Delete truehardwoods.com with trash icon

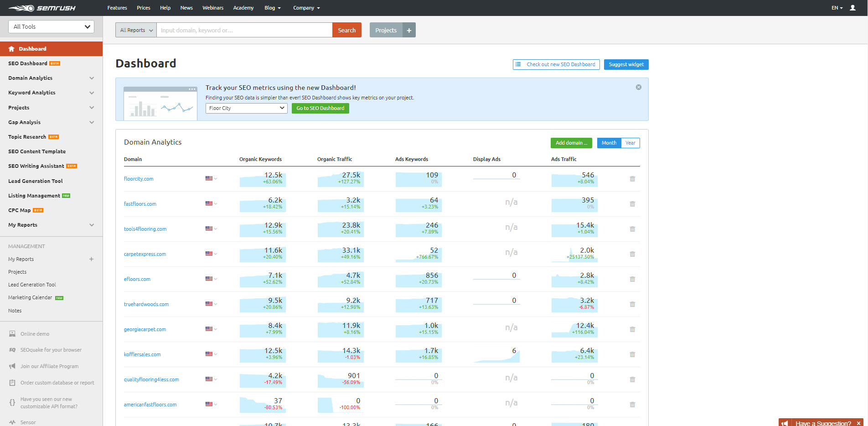(x=632, y=304)
